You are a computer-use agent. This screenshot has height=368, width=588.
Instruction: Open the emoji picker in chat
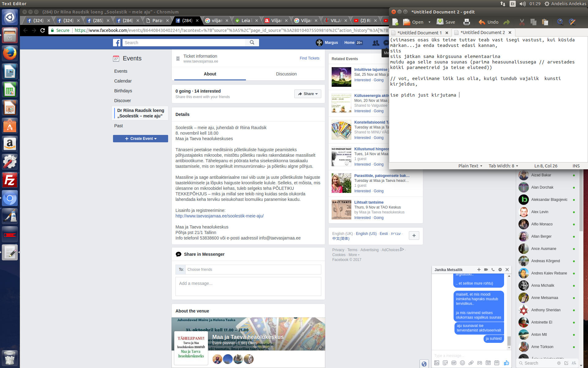(x=462, y=363)
